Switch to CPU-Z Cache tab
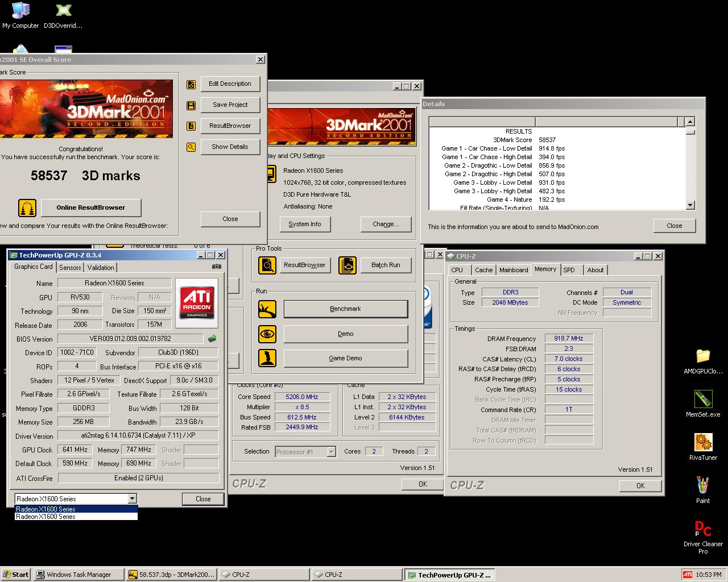 [484, 271]
